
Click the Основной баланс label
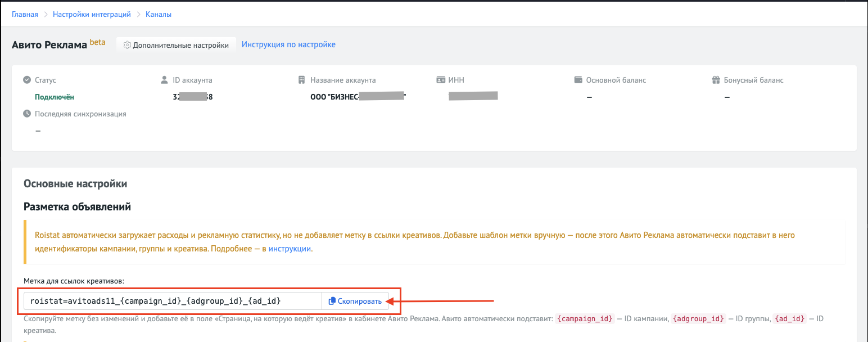coord(616,80)
